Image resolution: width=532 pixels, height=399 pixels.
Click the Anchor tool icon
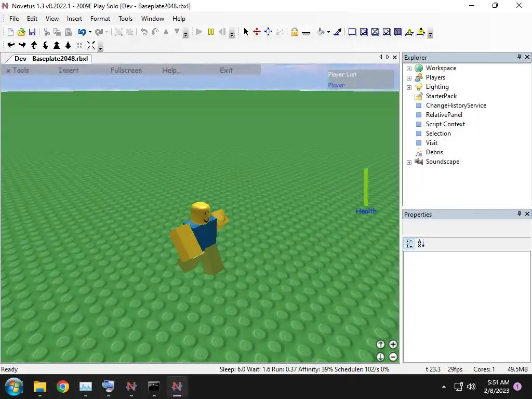[306, 33]
